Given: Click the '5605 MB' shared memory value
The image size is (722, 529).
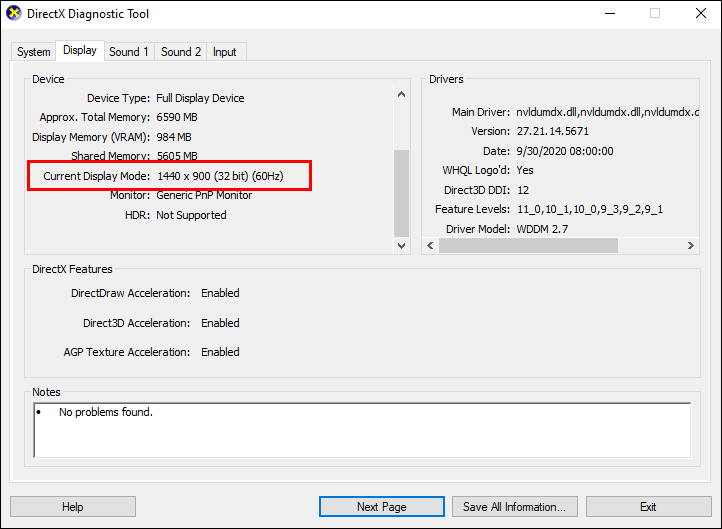Looking at the screenshot, I should point(177,156).
